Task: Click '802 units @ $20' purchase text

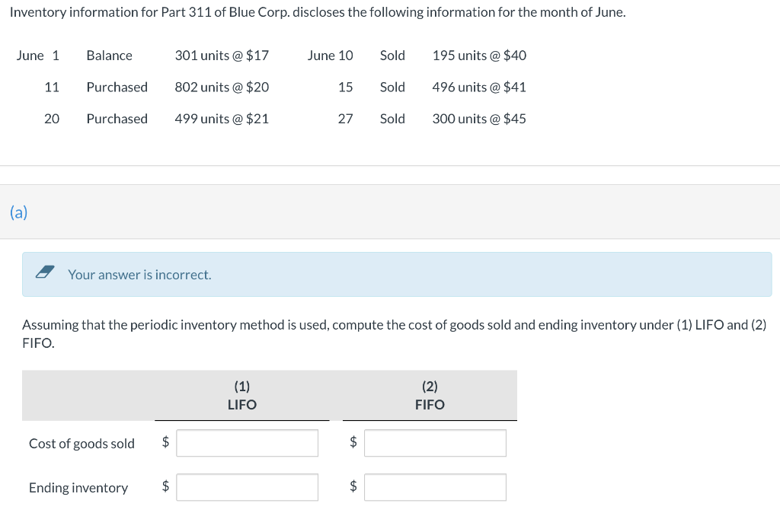Action: 222,88
